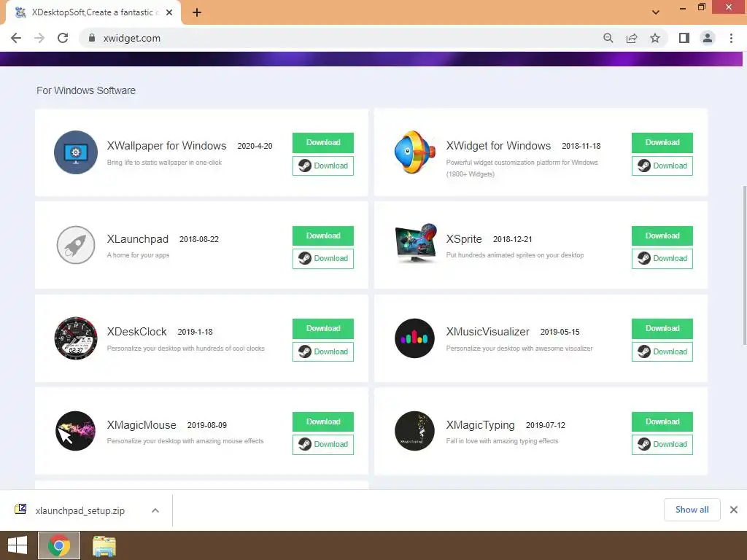Get XMusicVisualizer via Steam download
747x560 pixels.
coord(662,351)
